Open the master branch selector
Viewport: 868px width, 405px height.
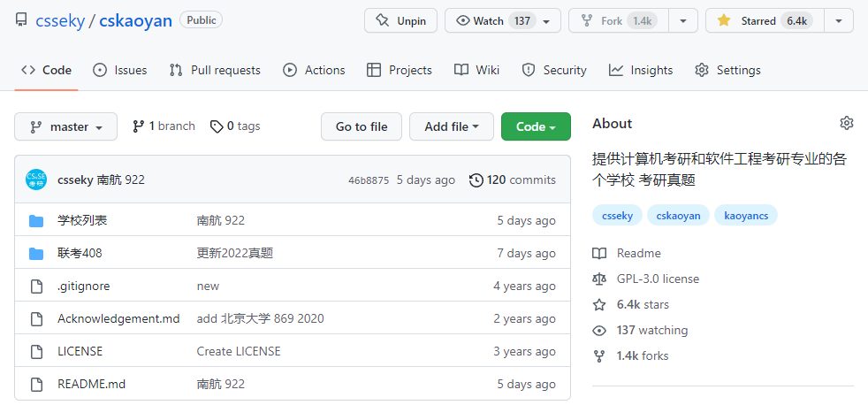(x=66, y=126)
